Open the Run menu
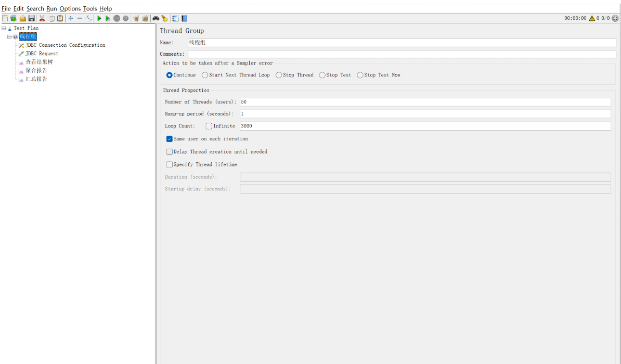 point(51,8)
